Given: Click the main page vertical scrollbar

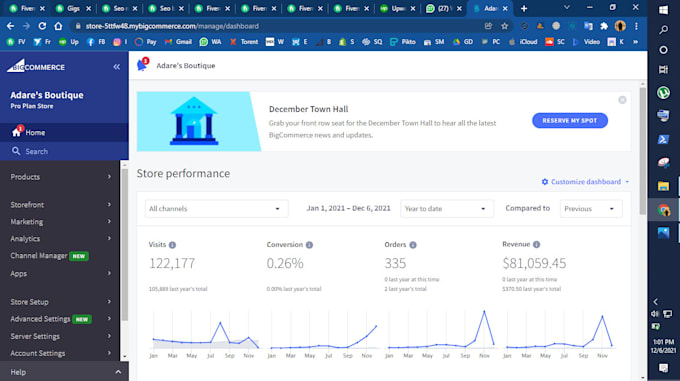Looking at the screenshot, I should [642, 150].
